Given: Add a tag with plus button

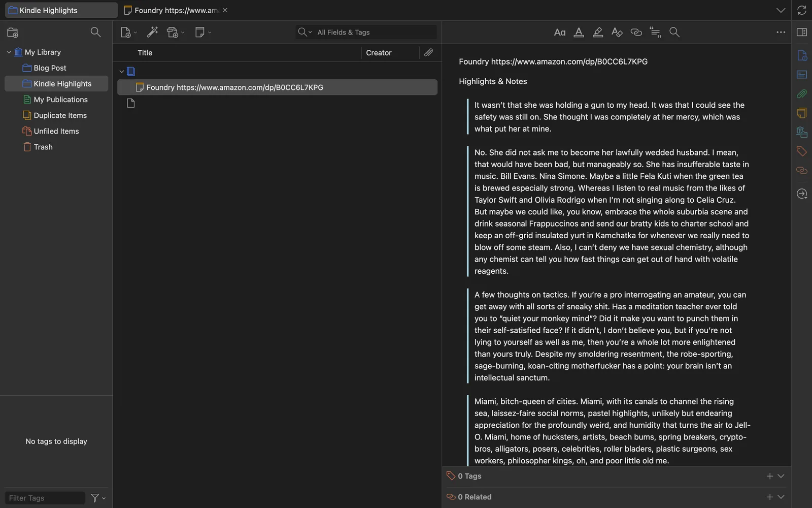Looking at the screenshot, I should click(770, 476).
